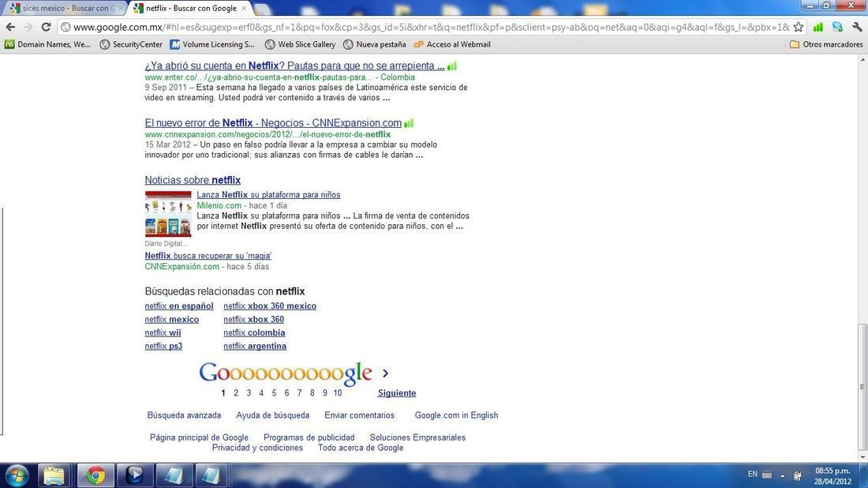Open Otros marcadores folder
The height and width of the screenshot is (488, 868).
pos(826,44)
